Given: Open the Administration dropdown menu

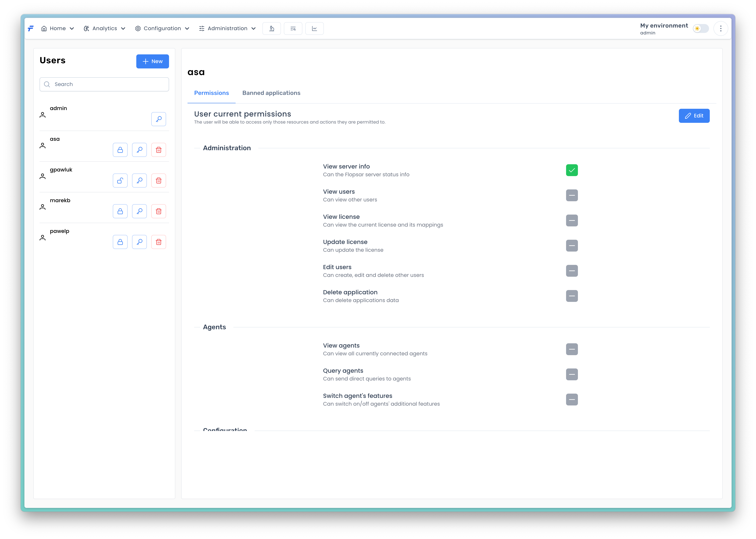Looking at the screenshot, I should coord(227,28).
